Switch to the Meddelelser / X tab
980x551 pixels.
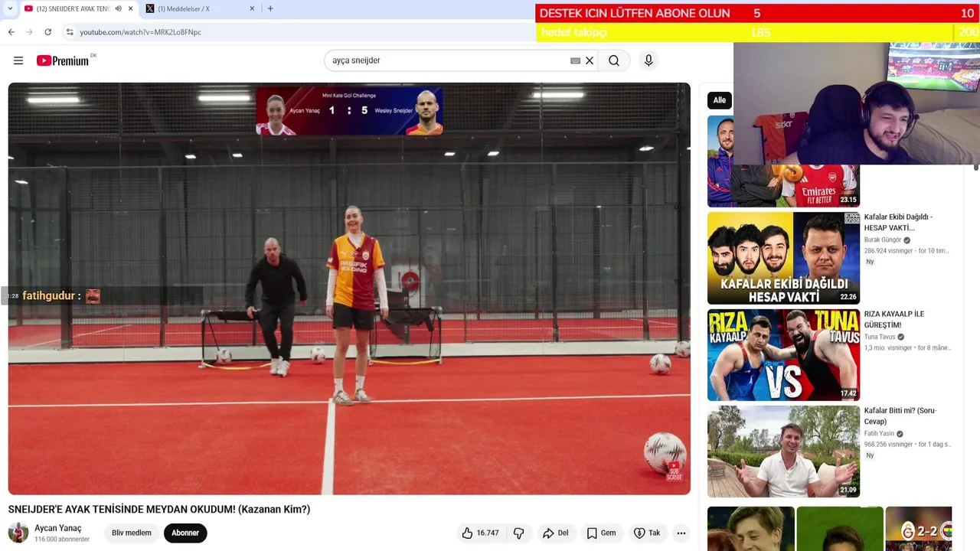click(201, 8)
